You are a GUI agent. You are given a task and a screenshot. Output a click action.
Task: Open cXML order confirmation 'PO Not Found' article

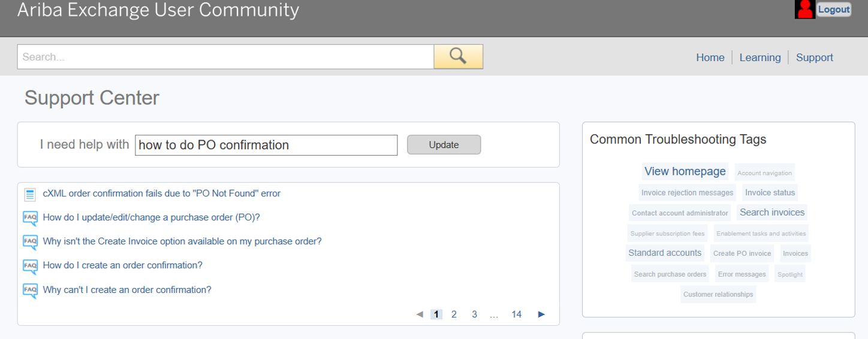click(x=162, y=193)
